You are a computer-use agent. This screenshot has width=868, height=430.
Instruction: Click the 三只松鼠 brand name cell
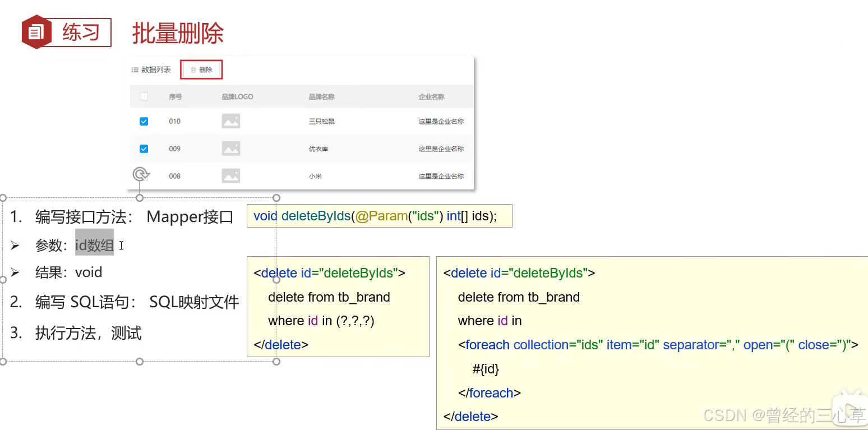[321, 121]
